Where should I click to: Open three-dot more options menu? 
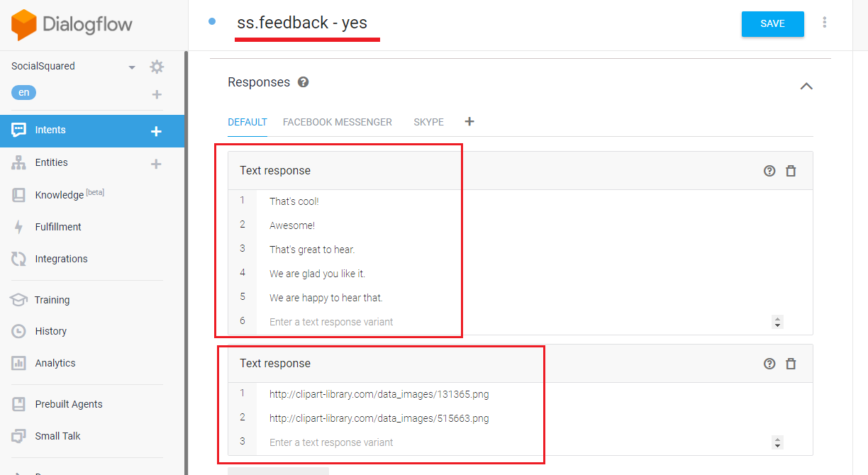click(824, 23)
